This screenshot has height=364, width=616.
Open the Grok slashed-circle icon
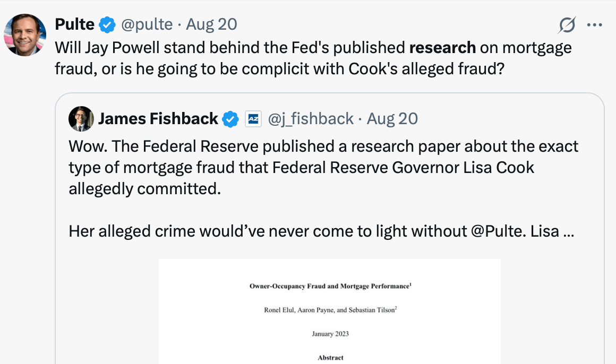(x=567, y=25)
